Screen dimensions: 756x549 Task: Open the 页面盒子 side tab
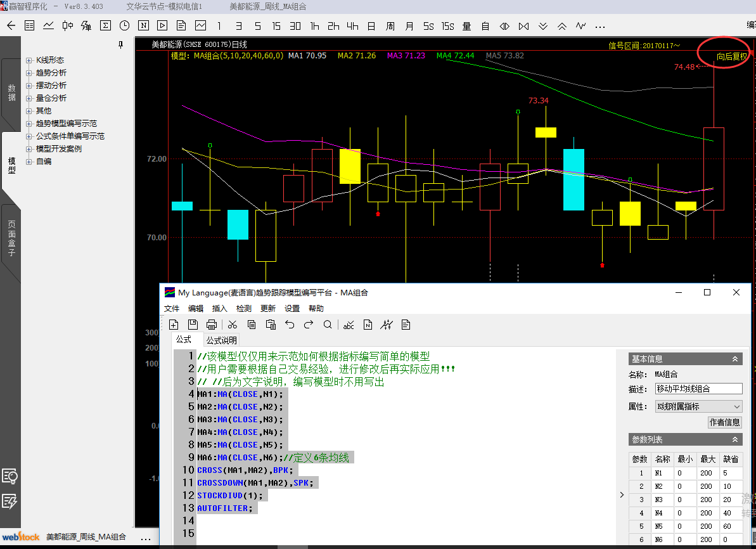point(11,238)
